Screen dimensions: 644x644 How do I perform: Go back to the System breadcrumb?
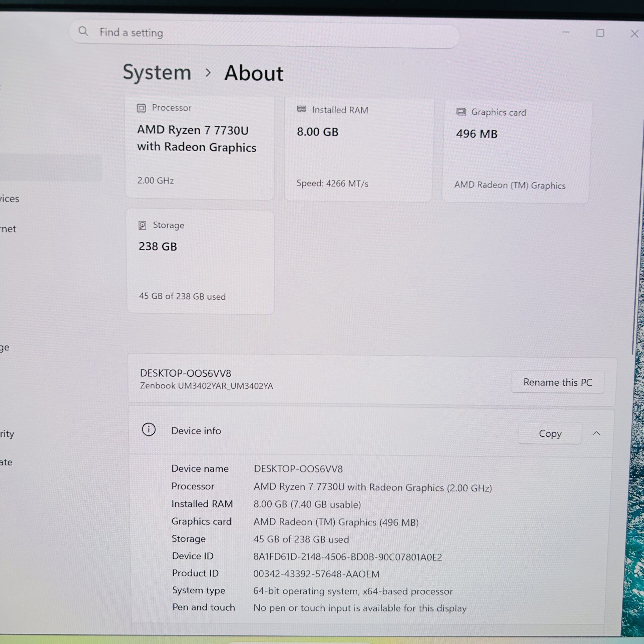tap(157, 72)
